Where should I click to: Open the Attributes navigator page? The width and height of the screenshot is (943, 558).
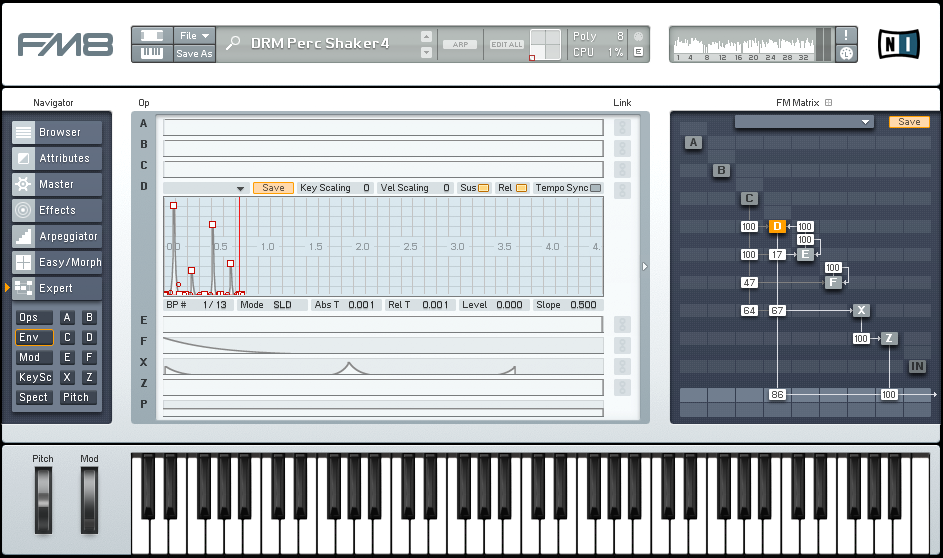click(x=57, y=158)
